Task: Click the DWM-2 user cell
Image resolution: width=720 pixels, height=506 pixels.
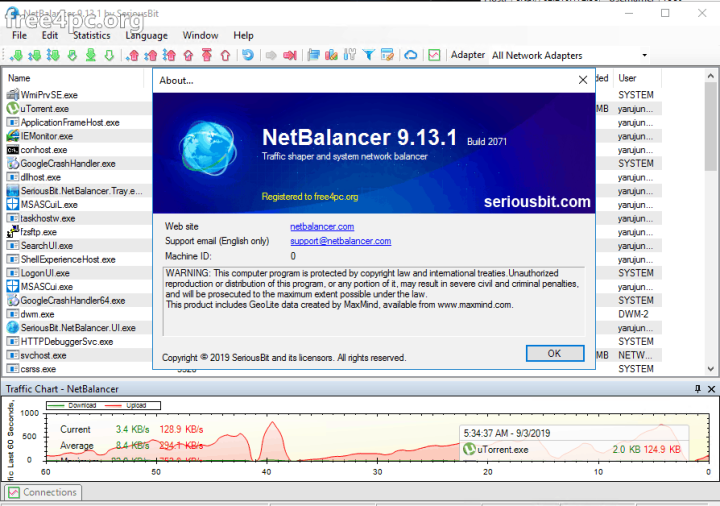Action: pos(633,314)
